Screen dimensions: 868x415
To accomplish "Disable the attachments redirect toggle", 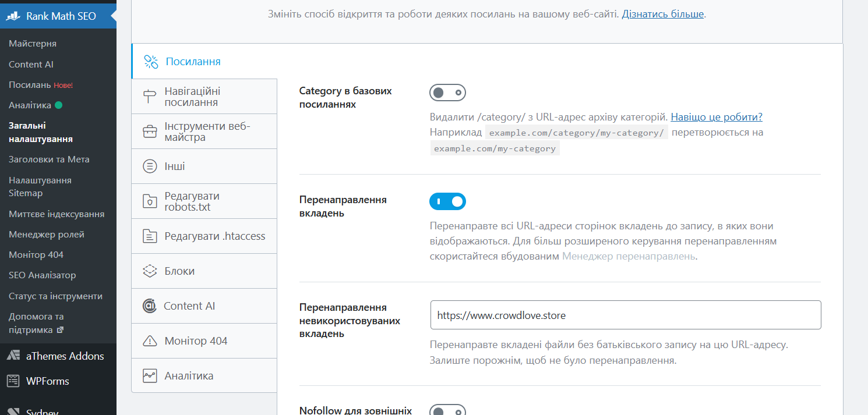I will 447,201.
